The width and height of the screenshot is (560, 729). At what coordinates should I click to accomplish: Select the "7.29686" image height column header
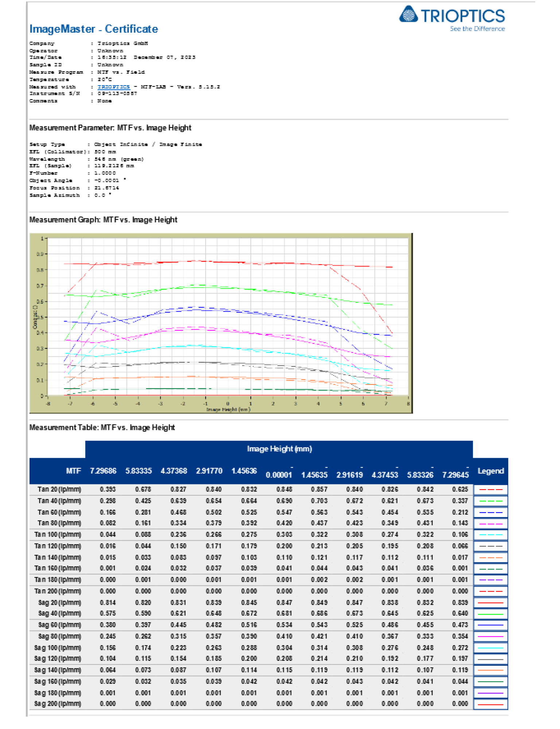pos(103,471)
